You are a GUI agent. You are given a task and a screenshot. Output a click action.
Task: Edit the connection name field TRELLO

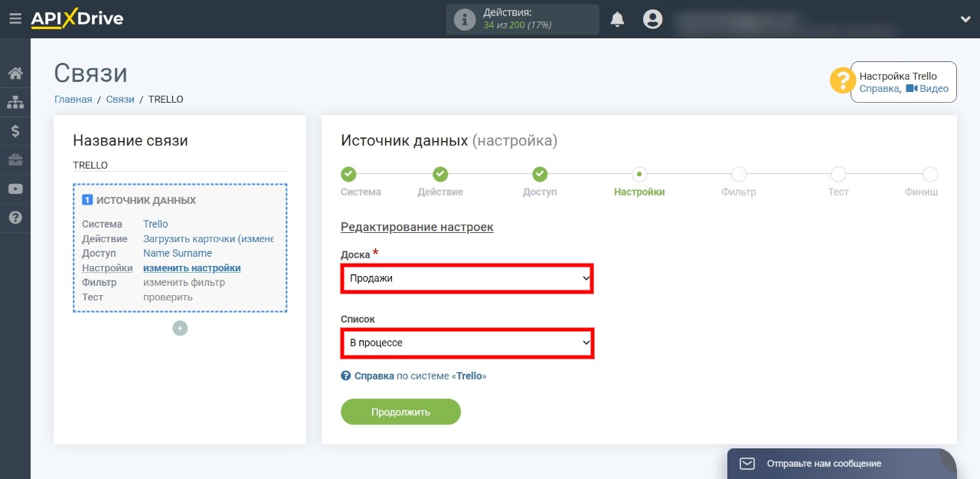click(x=180, y=165)
